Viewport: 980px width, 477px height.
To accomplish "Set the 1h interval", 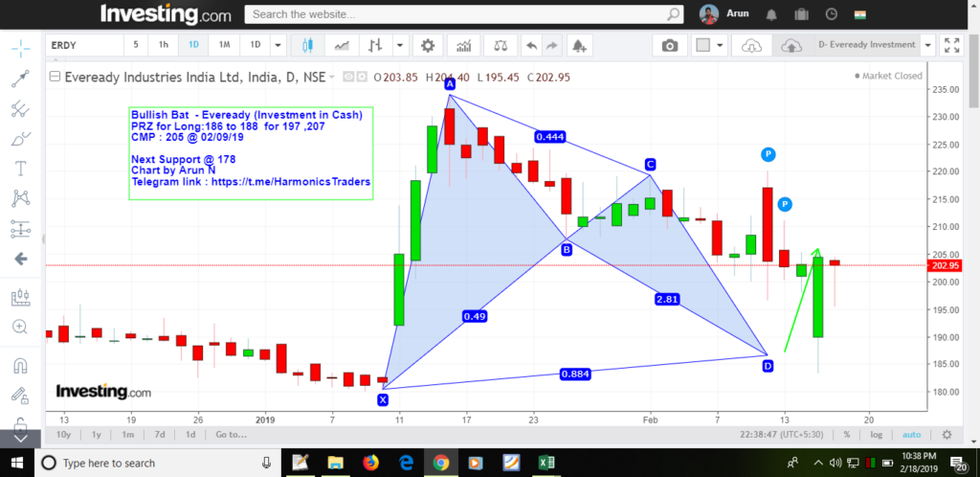I will 164,45.
